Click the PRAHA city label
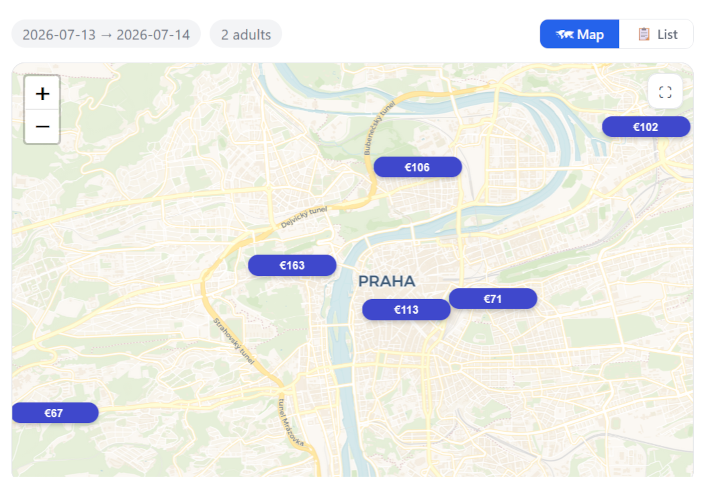The height and width of the screenshot is (495, 706). [386, 281]
